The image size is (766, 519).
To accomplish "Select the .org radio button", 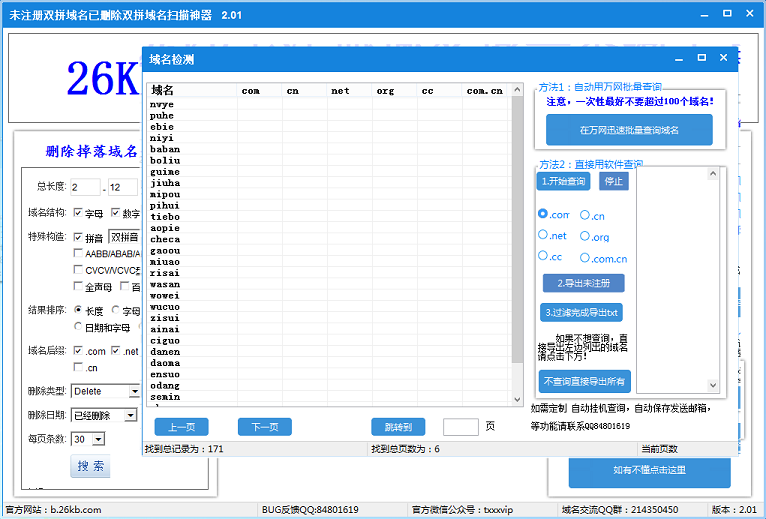I will click(585, 236).
